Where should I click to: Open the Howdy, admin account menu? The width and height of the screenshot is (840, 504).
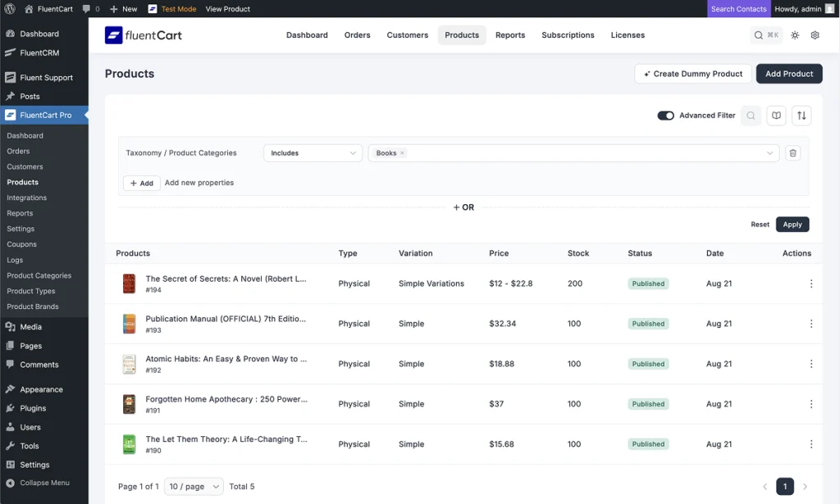coord(804,8)
